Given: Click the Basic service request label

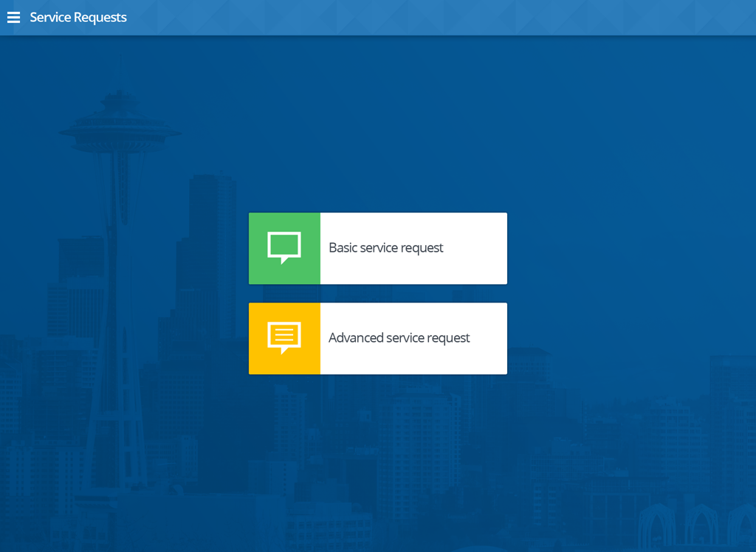Looking at the screenshot, I should [x=386, y=247].
